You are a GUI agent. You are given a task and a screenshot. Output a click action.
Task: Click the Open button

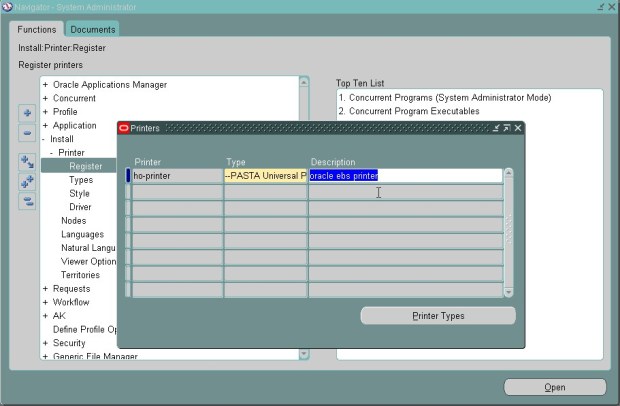pos(554,387)
